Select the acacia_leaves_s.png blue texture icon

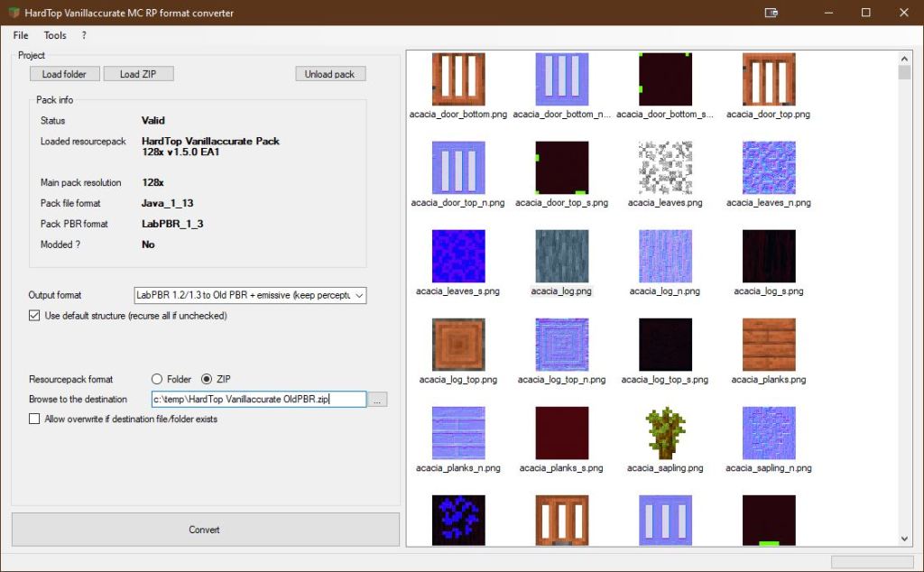click(457, 256)
